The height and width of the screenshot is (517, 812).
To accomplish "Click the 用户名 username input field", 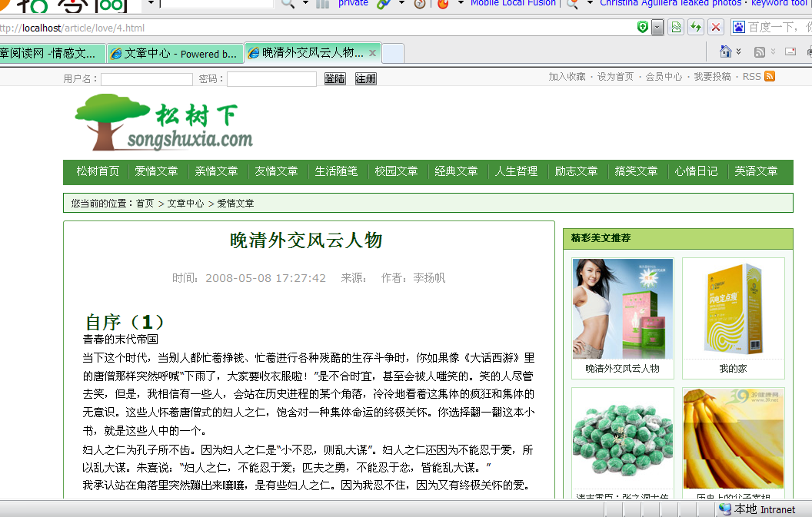I will pyautogui.click(x=146, y=79).
